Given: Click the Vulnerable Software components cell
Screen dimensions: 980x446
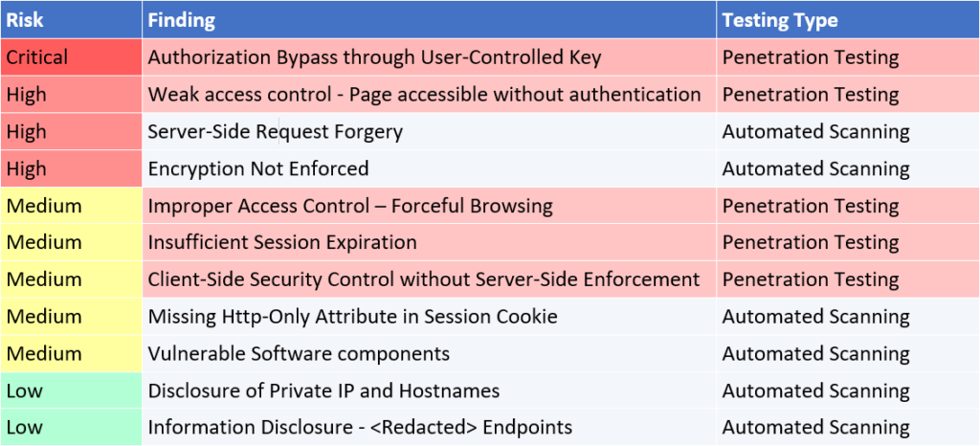Looking at the screenshot, I should (299, 353).
